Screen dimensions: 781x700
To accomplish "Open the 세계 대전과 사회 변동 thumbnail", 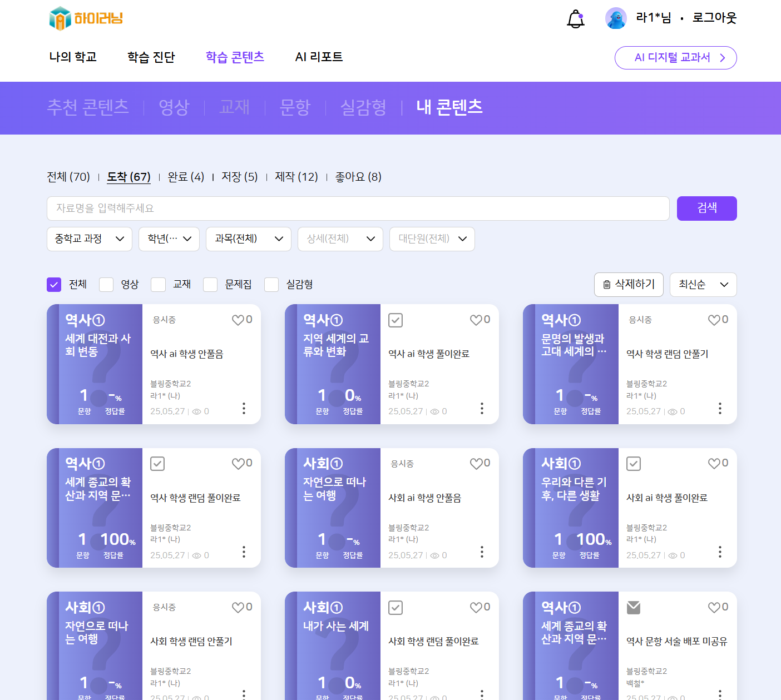I will [x=95, y=364].
